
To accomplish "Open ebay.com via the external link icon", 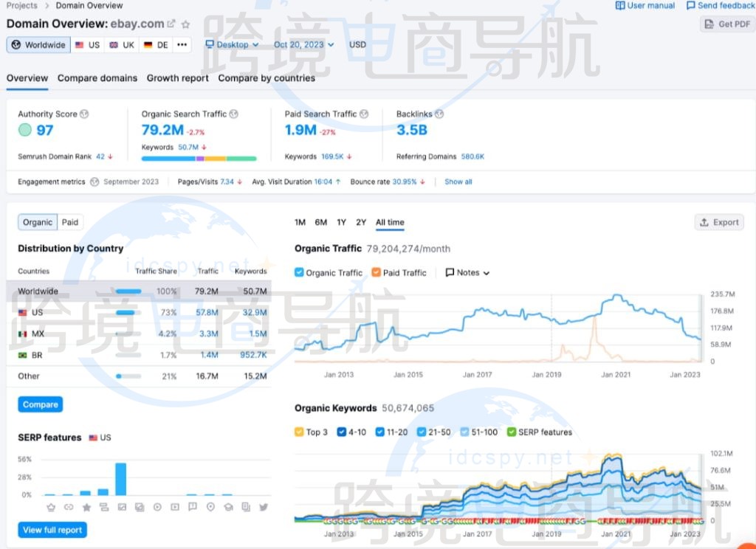I will [x=171, y=23].
